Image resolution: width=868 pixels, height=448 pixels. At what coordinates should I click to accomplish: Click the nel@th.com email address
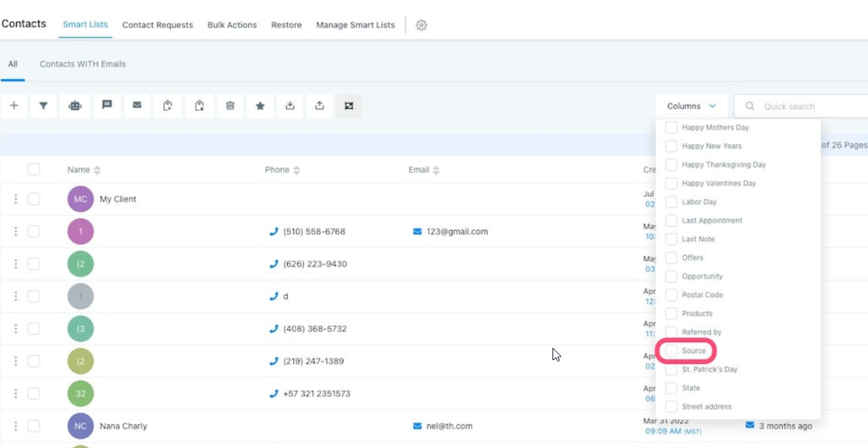pos(449,426)
